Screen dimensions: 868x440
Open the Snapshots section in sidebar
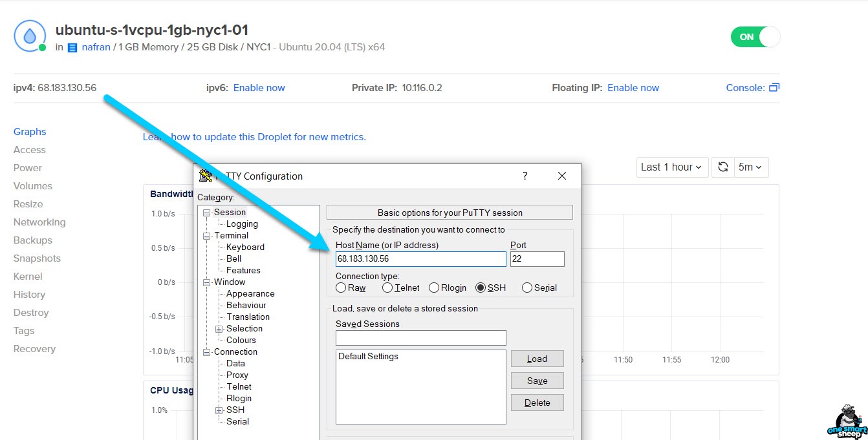[x=37, y=258]
